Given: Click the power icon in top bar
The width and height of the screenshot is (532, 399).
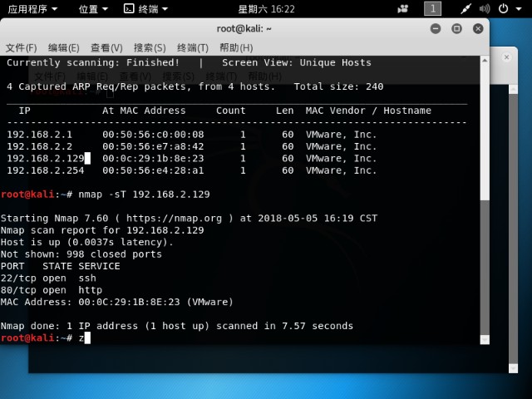Looking at the screenshot, I should pyautogui.click(x=503, y=9).
